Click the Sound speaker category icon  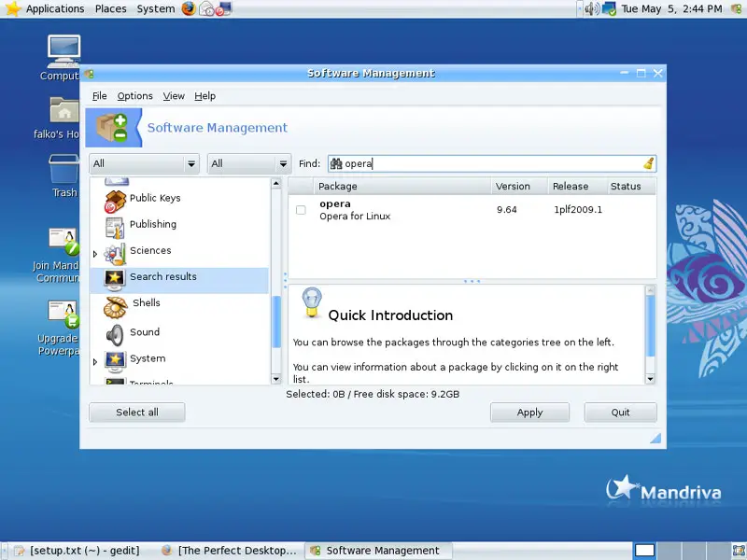coord(115,335)
